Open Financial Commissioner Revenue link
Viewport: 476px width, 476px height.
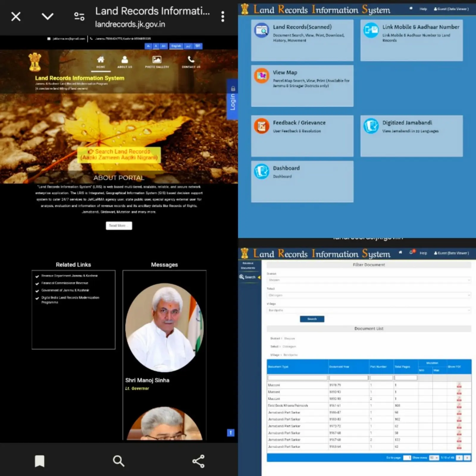tap(65, 283)
